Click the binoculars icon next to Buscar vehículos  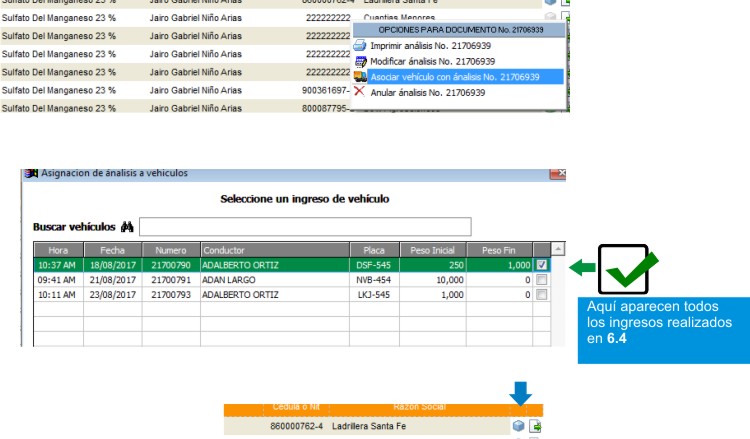(x=127, y=227)
